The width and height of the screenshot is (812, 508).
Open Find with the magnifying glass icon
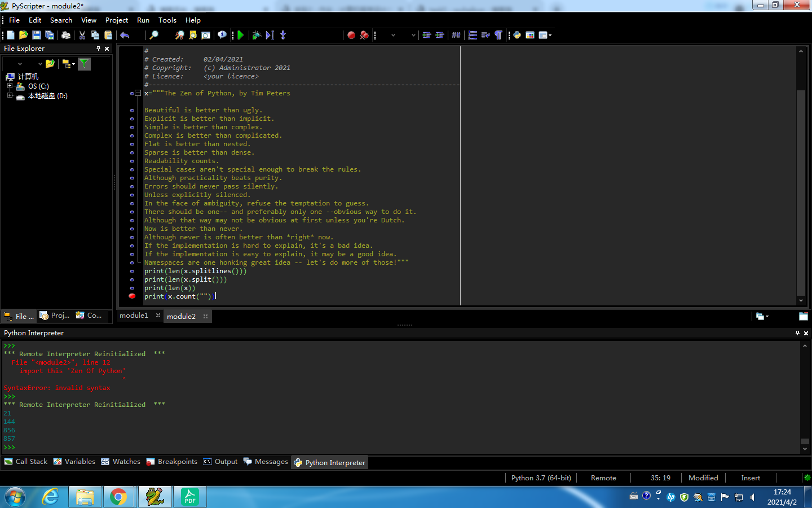tap(153, 35)
